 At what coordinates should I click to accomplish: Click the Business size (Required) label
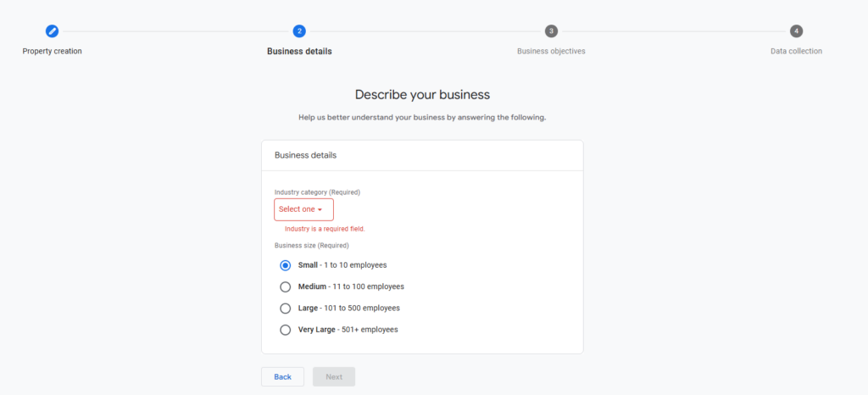(312, 245)
